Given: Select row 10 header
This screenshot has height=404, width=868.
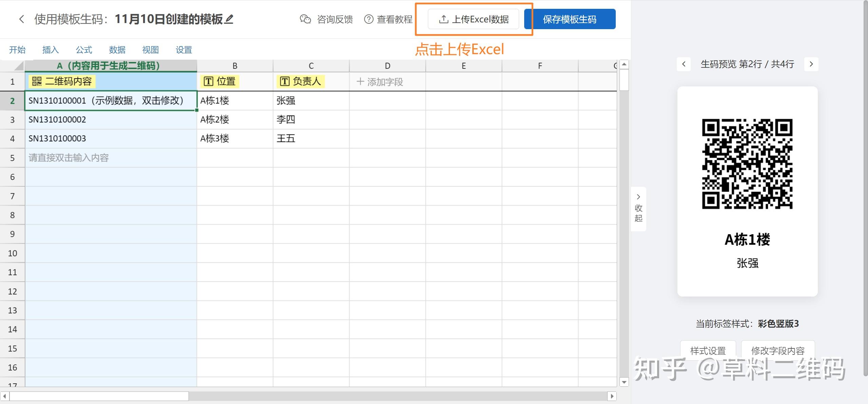Looking at the screenshot, I should click(13, 253).
